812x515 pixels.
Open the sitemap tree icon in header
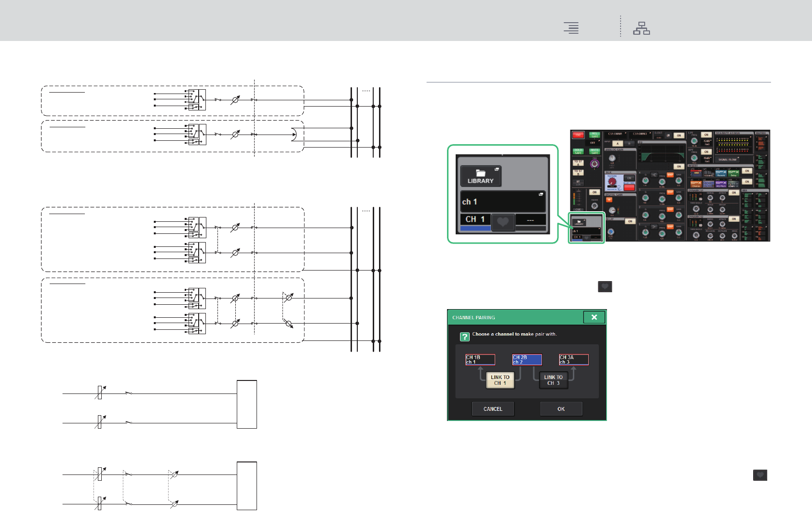(641, 28)
